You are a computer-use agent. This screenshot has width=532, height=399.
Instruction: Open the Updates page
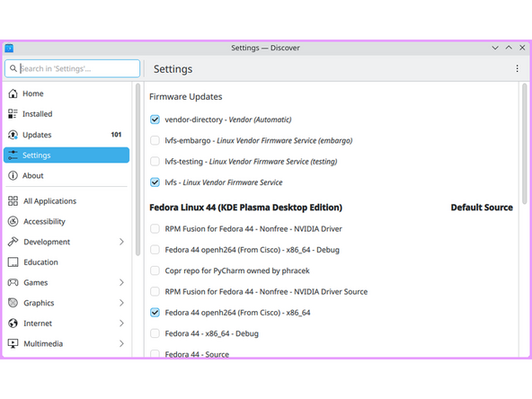(66, 135)
